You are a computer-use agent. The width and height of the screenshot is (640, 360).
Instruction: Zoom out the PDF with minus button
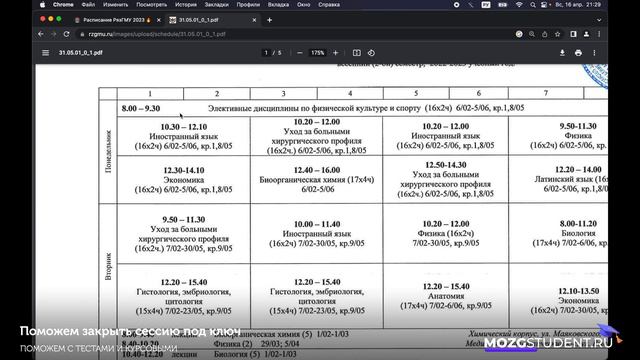point(300,53)
